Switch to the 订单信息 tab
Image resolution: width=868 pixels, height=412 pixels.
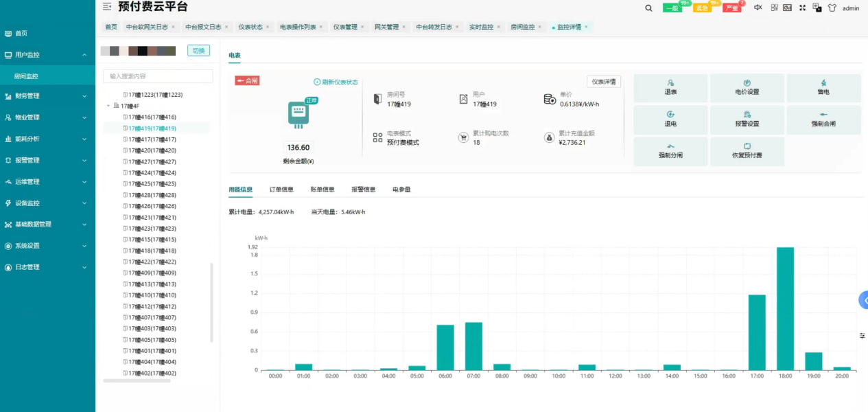coord(281,190)
